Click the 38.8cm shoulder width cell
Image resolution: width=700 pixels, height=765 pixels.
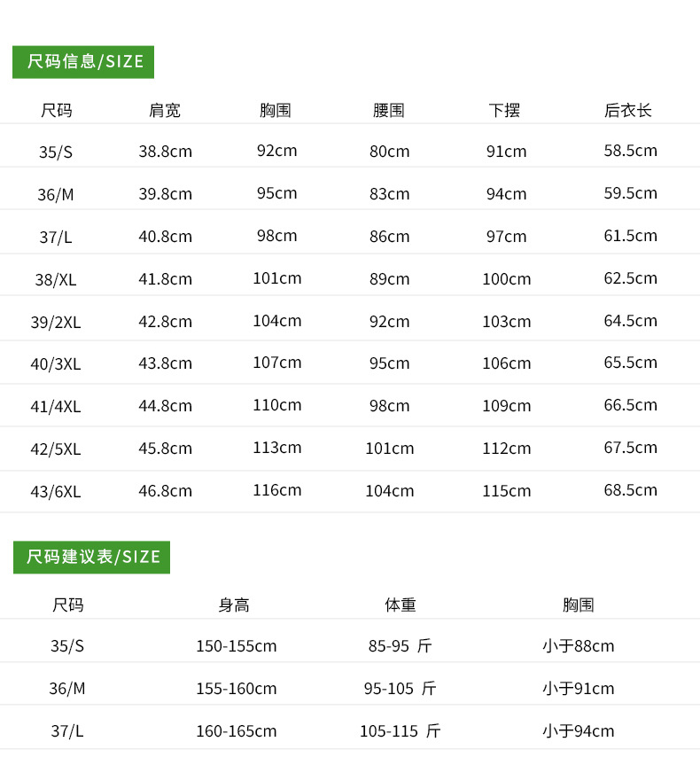point(165,152)
